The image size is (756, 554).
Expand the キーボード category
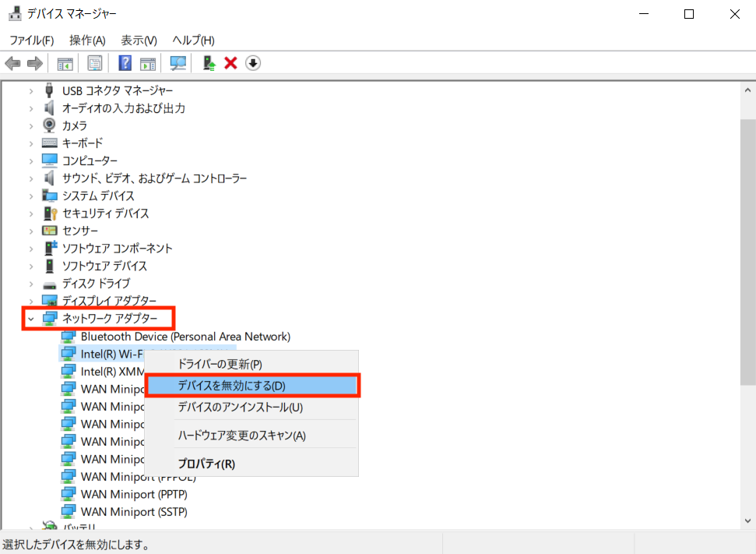click(x=30, y=143)
